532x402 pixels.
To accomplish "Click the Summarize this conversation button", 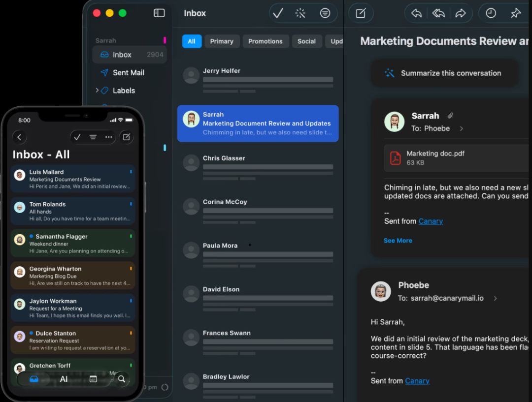I will tap(444, 73).
